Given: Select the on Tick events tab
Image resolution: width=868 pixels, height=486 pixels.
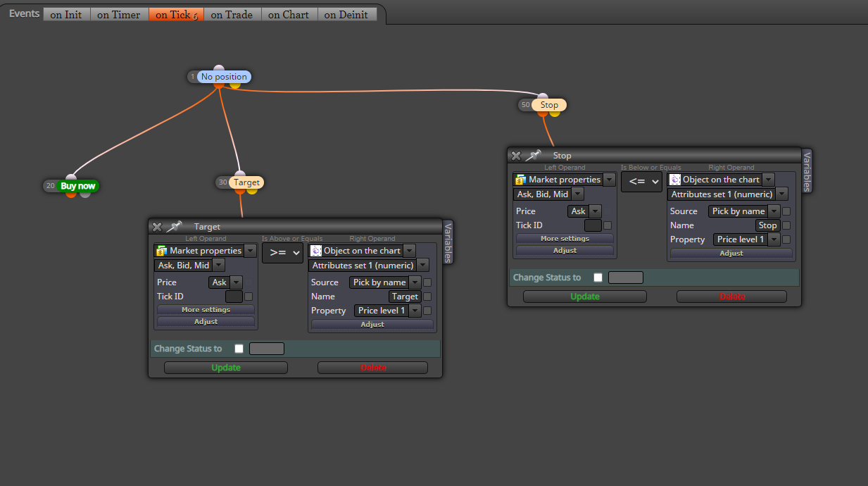Looking at the screenshot, I should click(x=176, y=14).
